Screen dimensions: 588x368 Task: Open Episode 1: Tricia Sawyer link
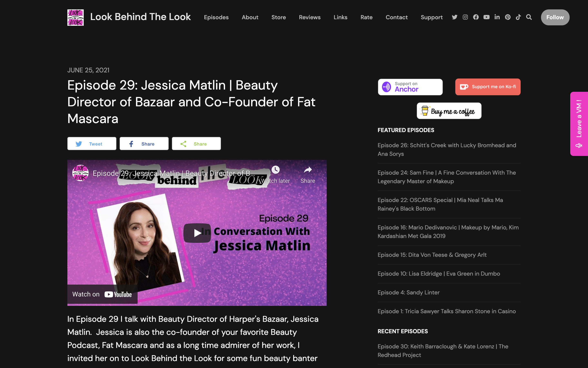point(447,311)
